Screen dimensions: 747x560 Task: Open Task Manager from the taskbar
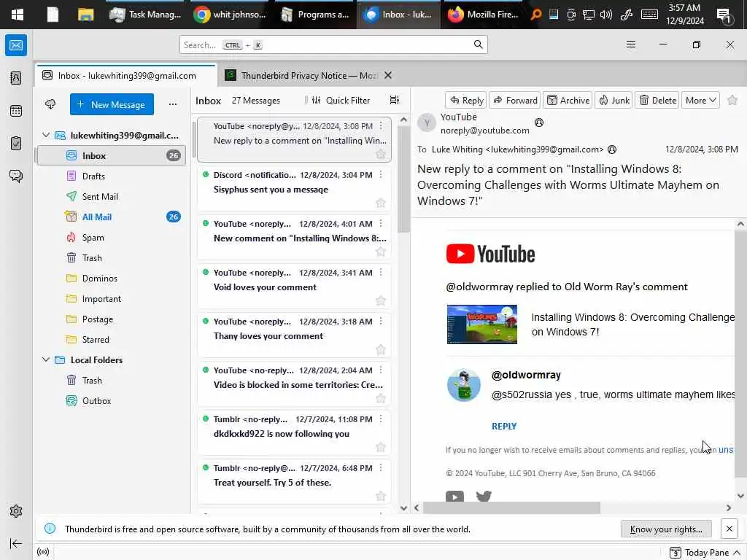click(146, 15)
